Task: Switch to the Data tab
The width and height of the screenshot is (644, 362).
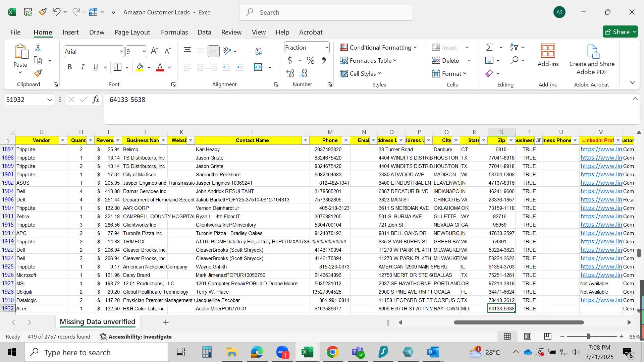Action: point(204,32)
